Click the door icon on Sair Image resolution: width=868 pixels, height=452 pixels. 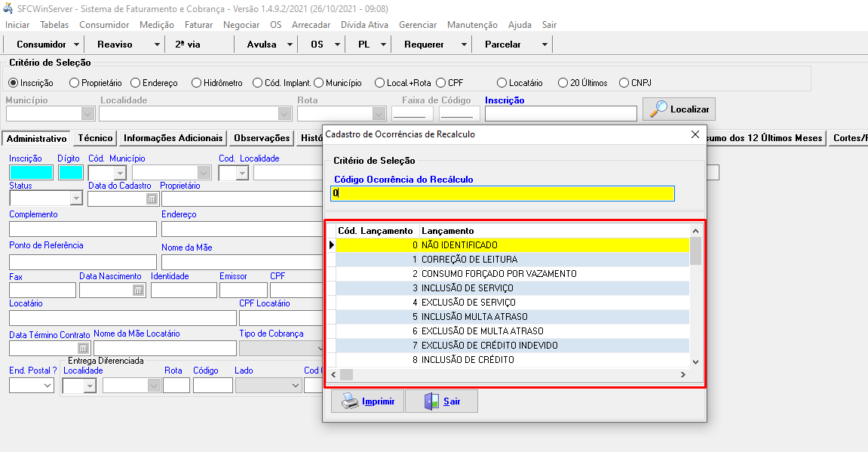[430, 401]
